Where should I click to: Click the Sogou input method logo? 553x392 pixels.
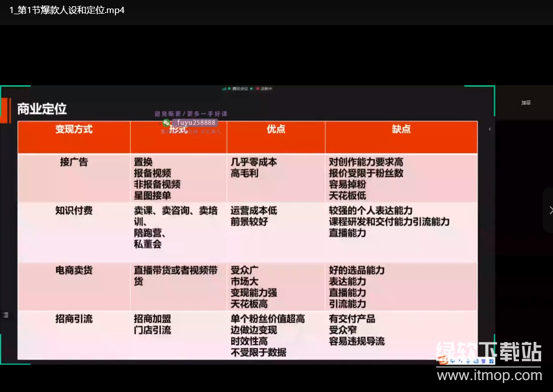[x=443, y=360]
